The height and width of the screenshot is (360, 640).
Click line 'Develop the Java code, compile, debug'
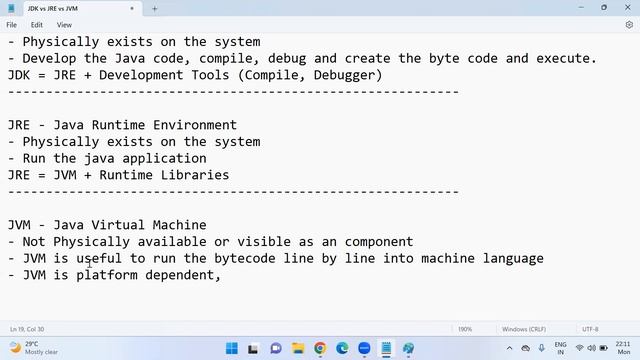pos(302,58)
